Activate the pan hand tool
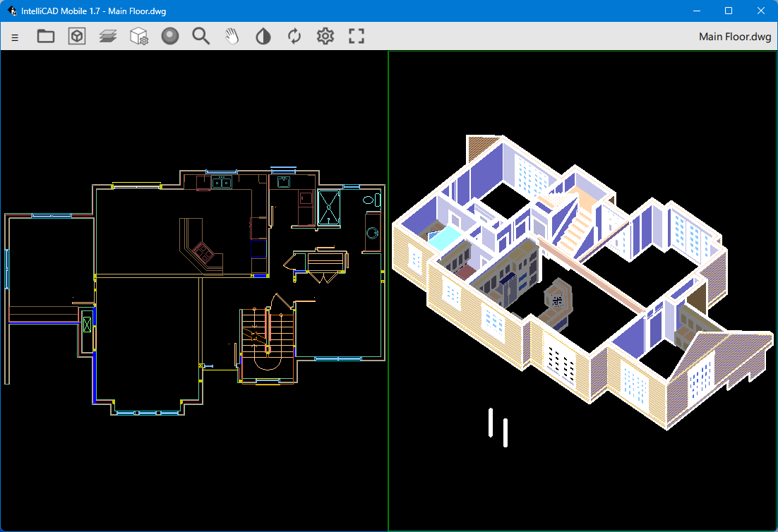The height and width of the screenshot is (532, 778). click(x=232, y=37)
